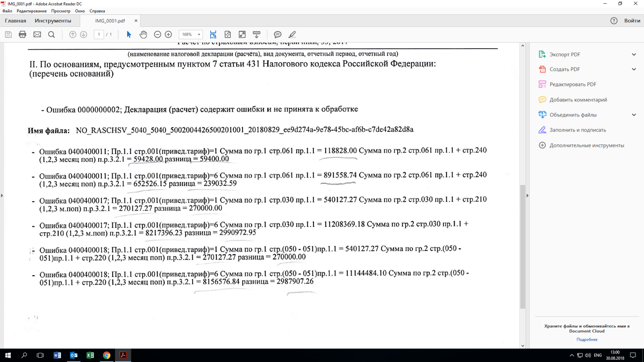Switch to the Инструменты tab
644x362 pixels.
tap(53, 20)
